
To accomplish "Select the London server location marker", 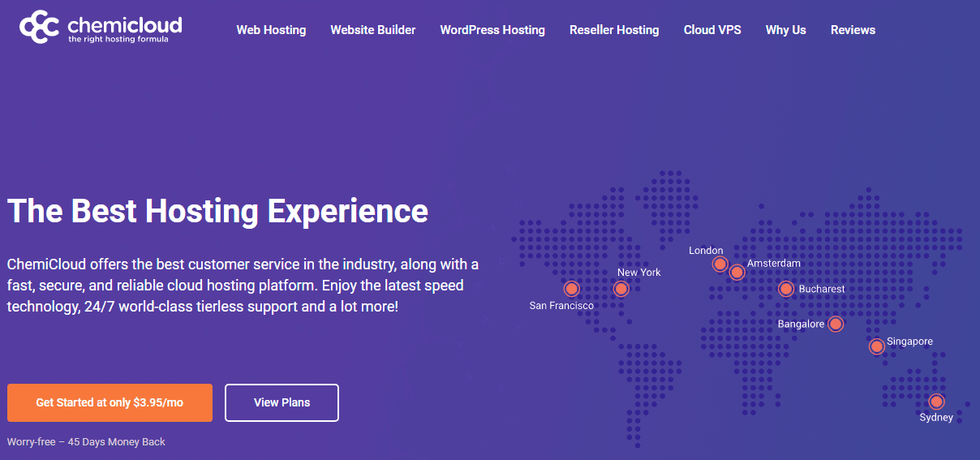I will pos(720,264).
